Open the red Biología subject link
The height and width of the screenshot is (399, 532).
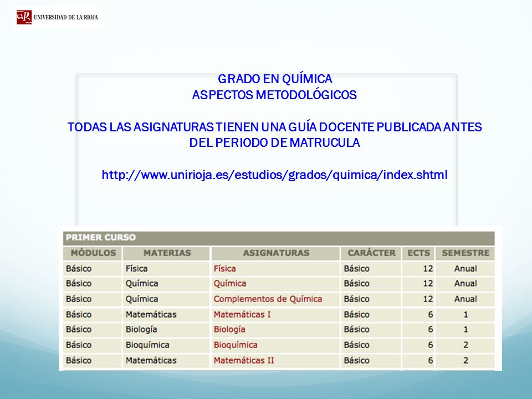click(229, 329)
